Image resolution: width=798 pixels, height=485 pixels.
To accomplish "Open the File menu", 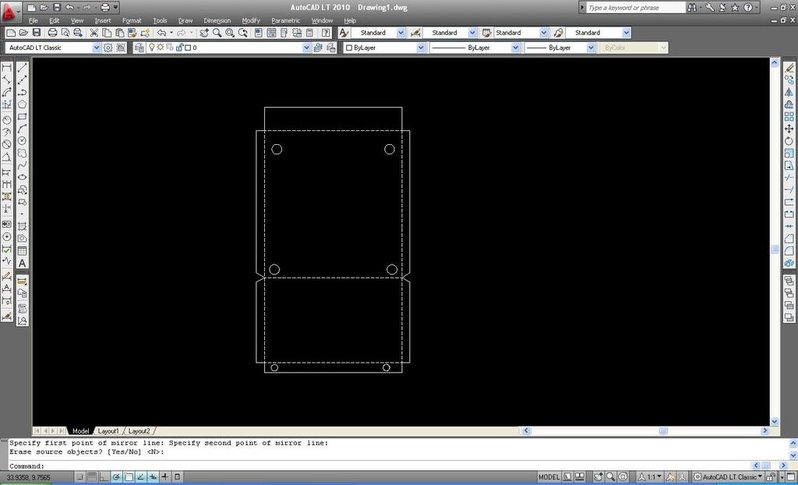I will (x=33, y=21).
